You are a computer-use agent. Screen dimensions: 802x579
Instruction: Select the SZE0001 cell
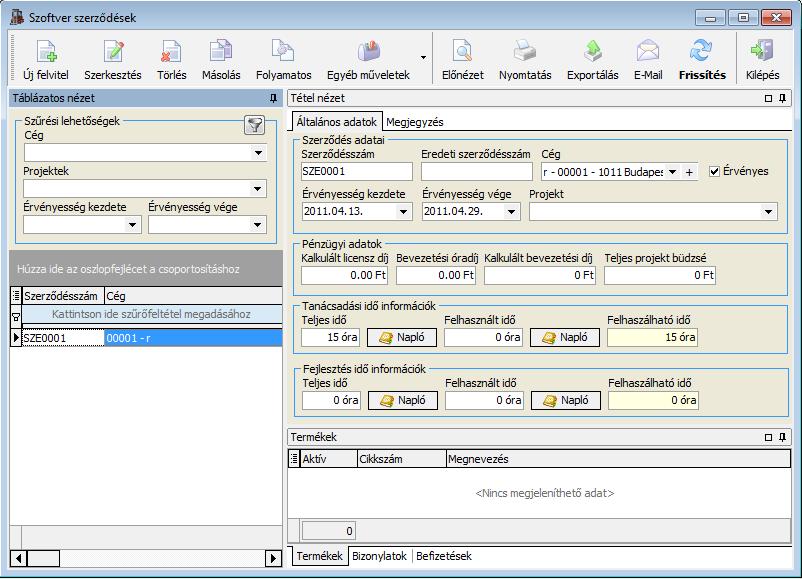(x=63, y=338)
